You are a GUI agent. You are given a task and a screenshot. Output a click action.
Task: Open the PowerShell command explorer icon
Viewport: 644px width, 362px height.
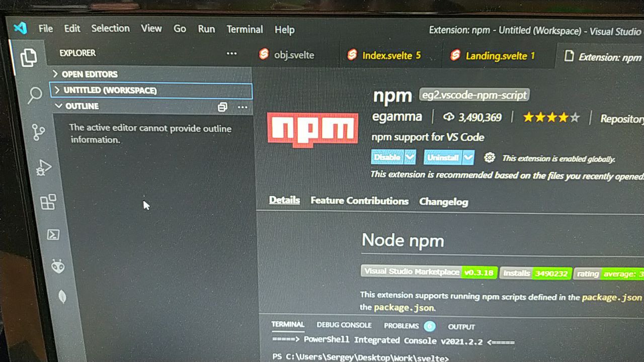(53, 235)
